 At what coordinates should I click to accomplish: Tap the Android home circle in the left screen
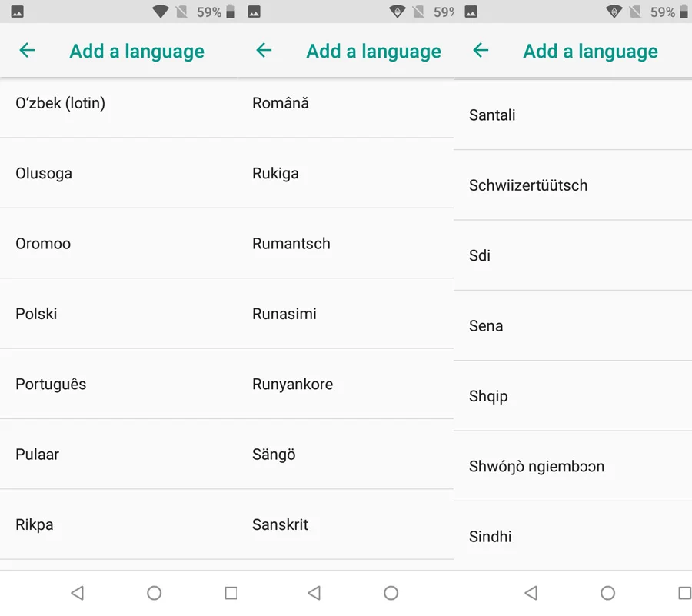(x=154, y=593)
